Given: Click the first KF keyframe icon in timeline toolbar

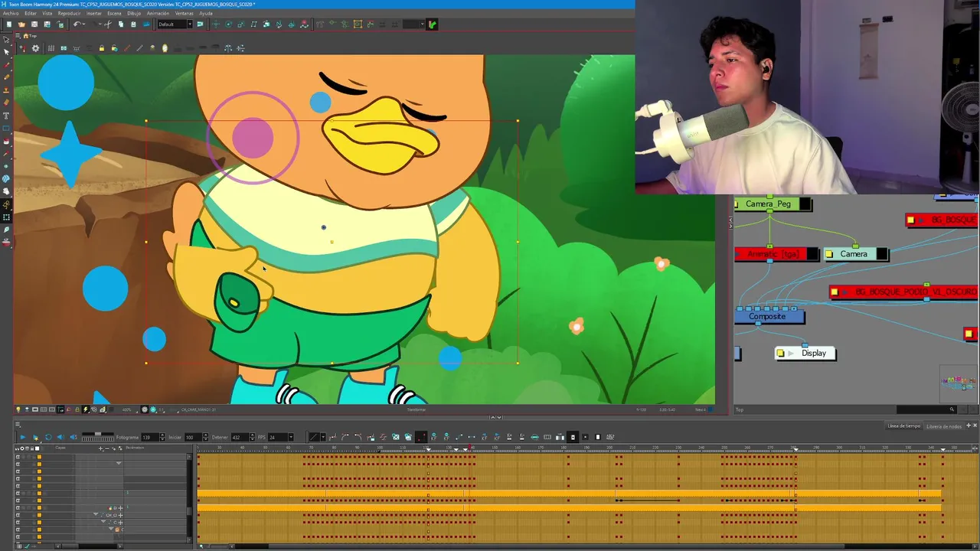Looking at the screenshot, I should coord(433,437).
